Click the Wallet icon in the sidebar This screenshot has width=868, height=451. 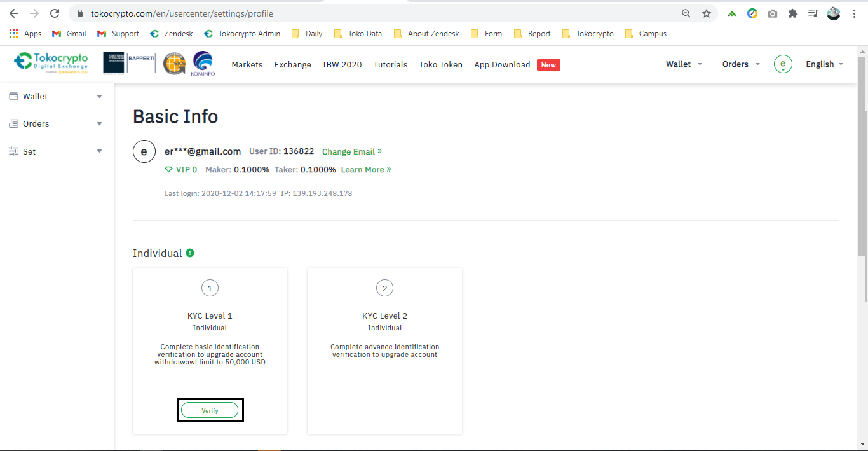13,96
